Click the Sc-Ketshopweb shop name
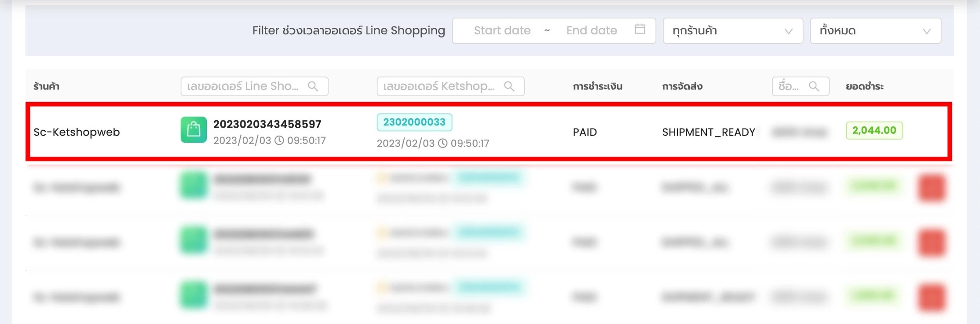 [x=77, y=132]
